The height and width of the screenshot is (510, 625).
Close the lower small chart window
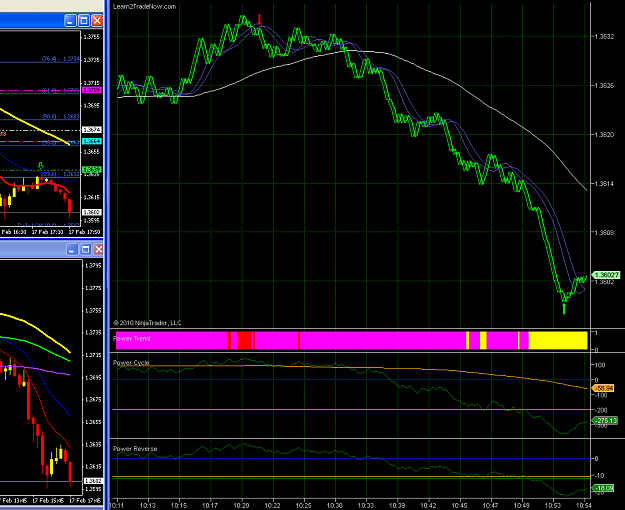pos(98,250)
